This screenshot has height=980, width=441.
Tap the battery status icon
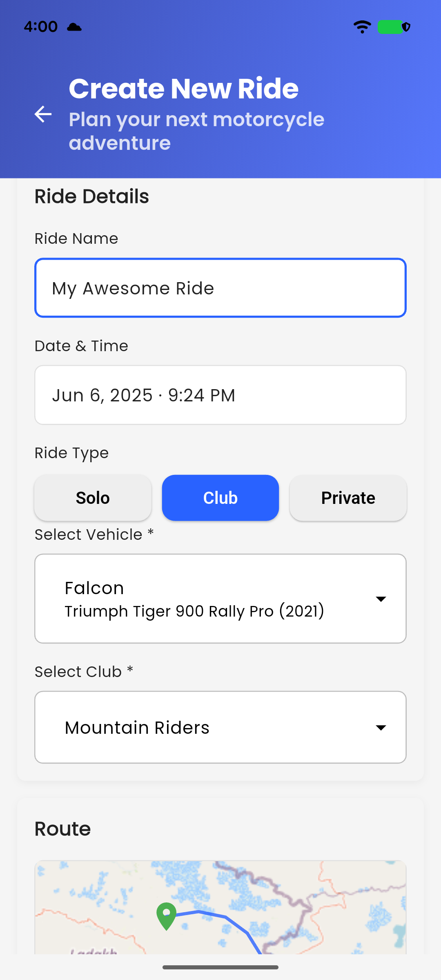tap(394, 27)
